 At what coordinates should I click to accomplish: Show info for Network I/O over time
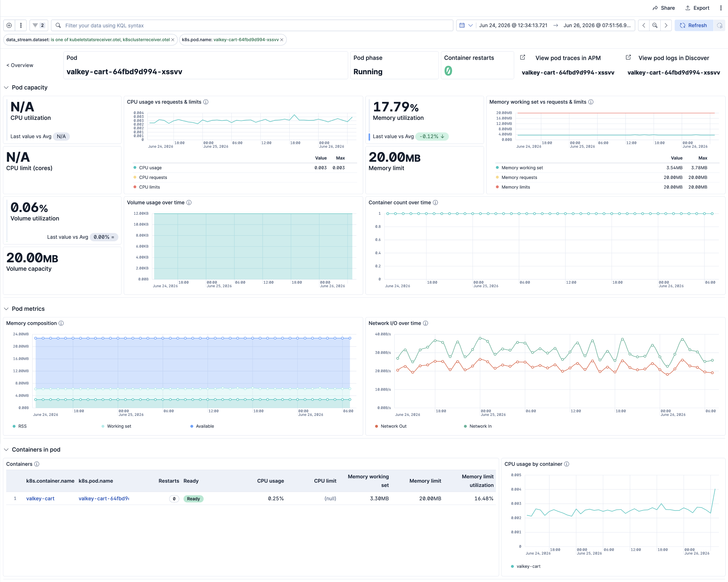426,323
